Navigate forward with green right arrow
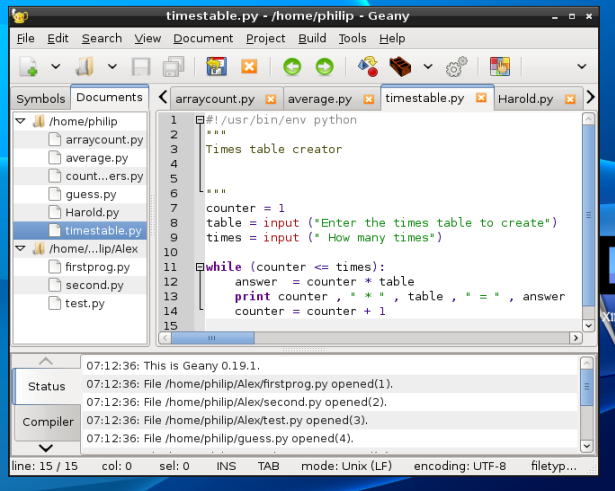615x491 pixels. point(324,67)
